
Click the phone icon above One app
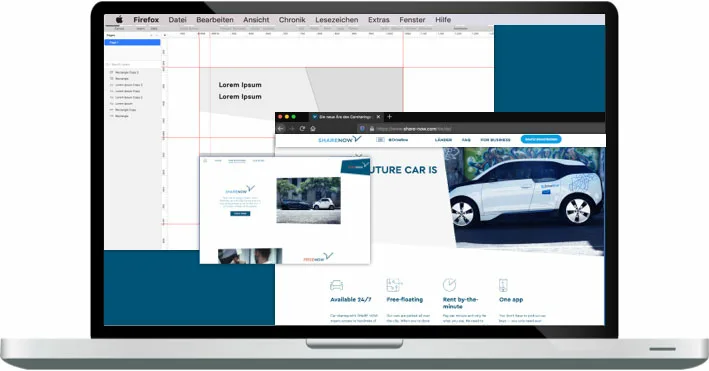[503, 285]
